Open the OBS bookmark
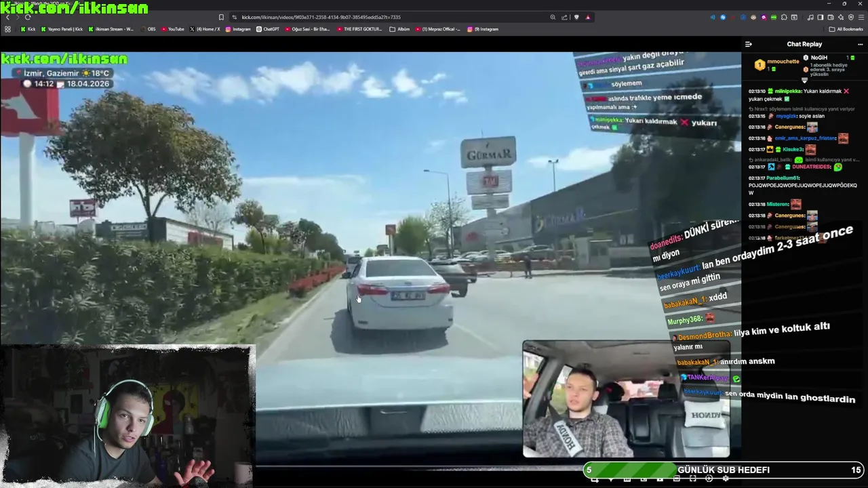The height and width of the screenshot is (488, 868). coord(148,29)
